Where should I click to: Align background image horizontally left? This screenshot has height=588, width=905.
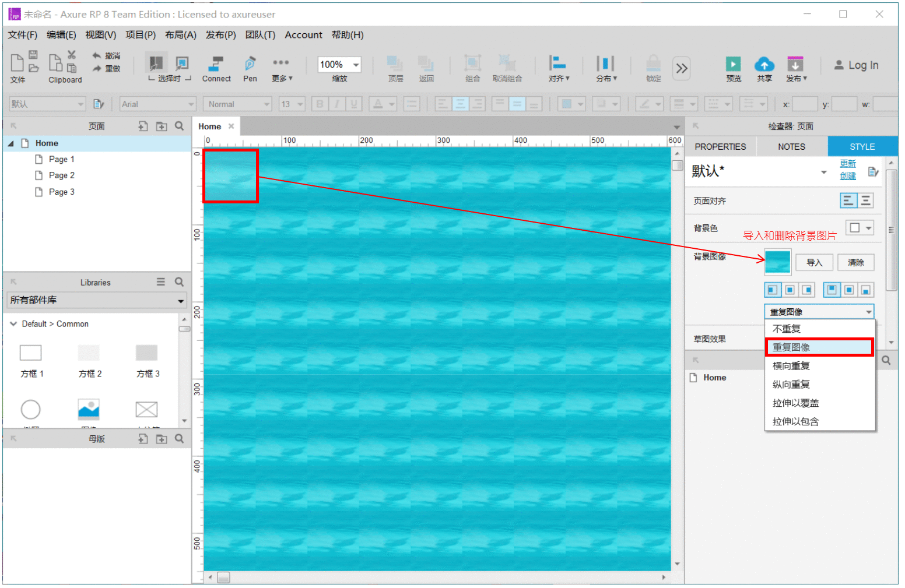(772, 290)
